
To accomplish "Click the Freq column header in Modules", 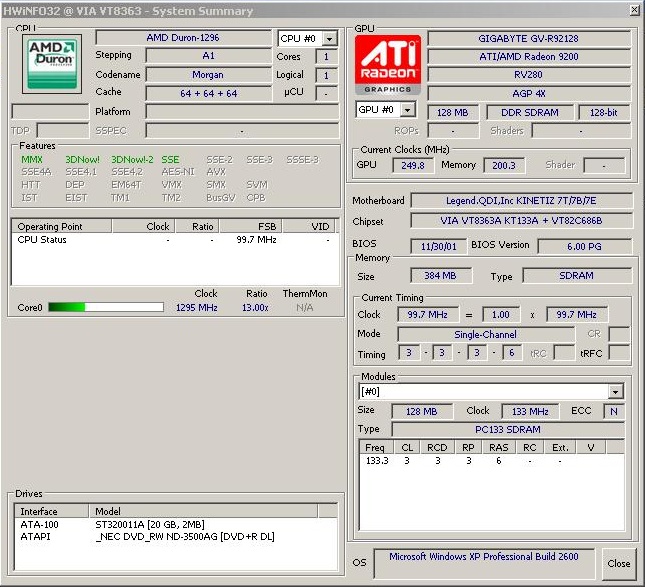I will tap(375, 447).
